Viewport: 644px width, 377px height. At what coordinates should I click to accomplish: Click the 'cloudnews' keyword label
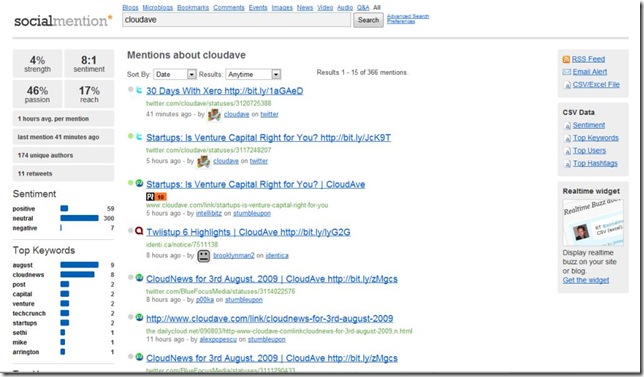(x=28, y=275)
